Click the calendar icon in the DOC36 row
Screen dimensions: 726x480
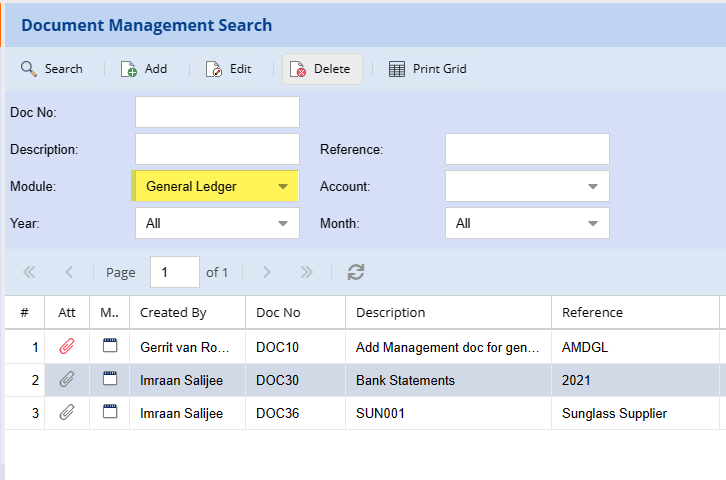click(x=110, y=412)
